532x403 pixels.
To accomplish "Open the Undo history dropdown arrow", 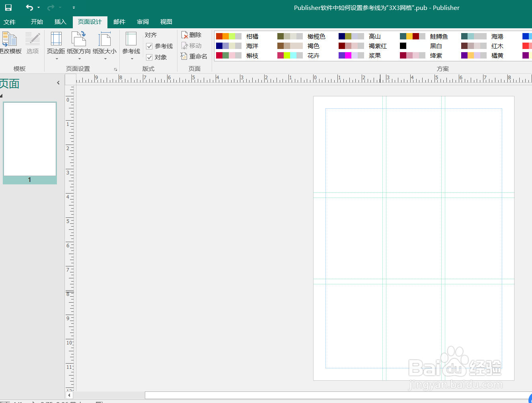I will (39, 8).
